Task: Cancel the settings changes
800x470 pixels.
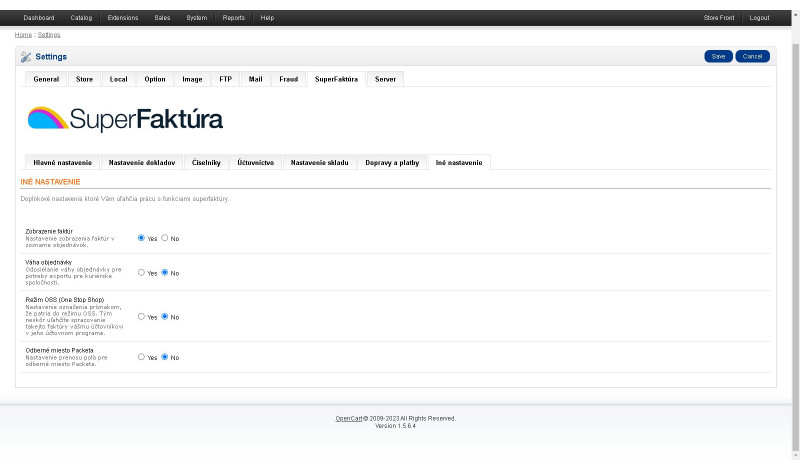Action: point(753,57)
